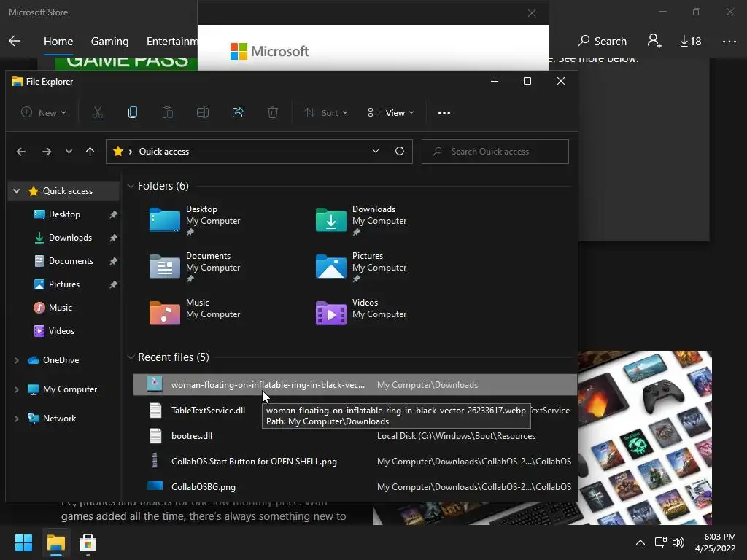Click the Microsoft Store account icon
This screenshot has width=747, height=560.
tap(654, 41)
